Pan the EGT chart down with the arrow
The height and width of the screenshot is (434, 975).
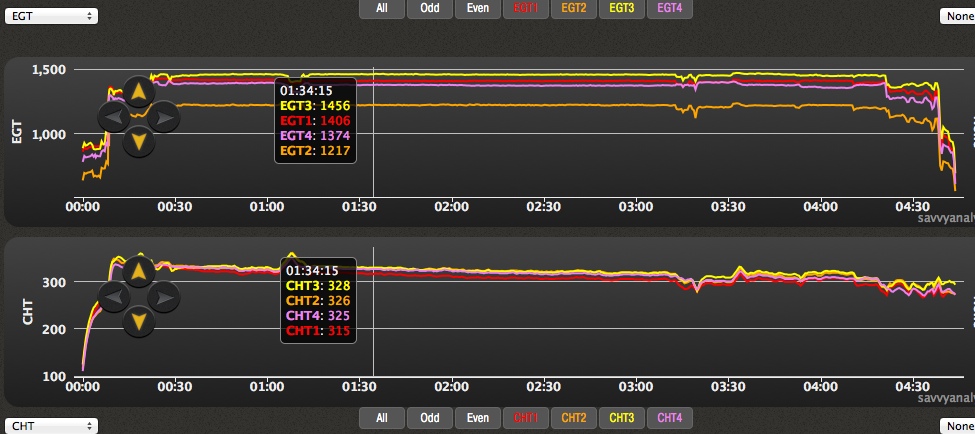[139, 142]
